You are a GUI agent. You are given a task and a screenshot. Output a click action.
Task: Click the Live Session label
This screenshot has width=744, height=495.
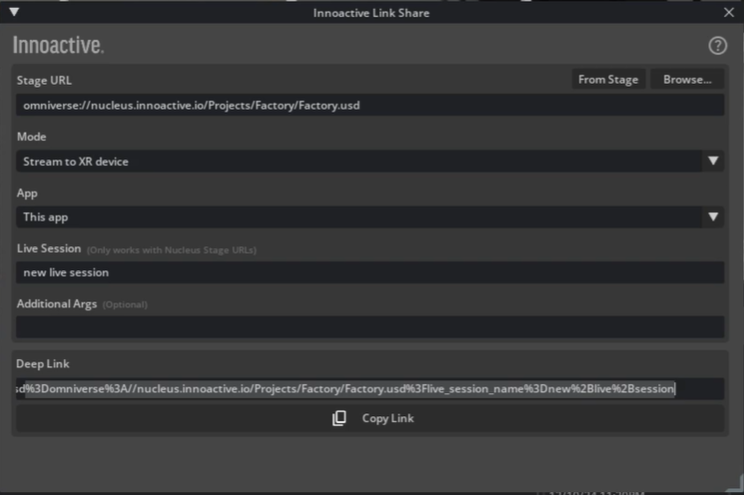point(48,248)
